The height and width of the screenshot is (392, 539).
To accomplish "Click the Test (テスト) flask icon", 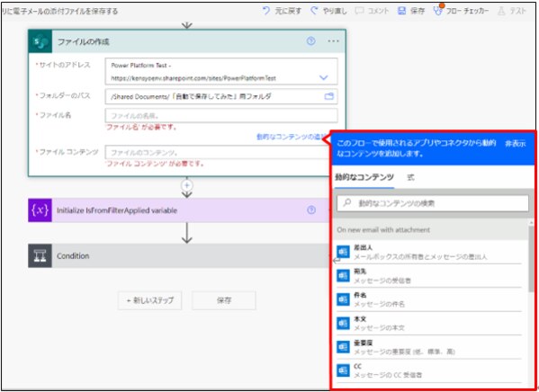I will 501,11.
